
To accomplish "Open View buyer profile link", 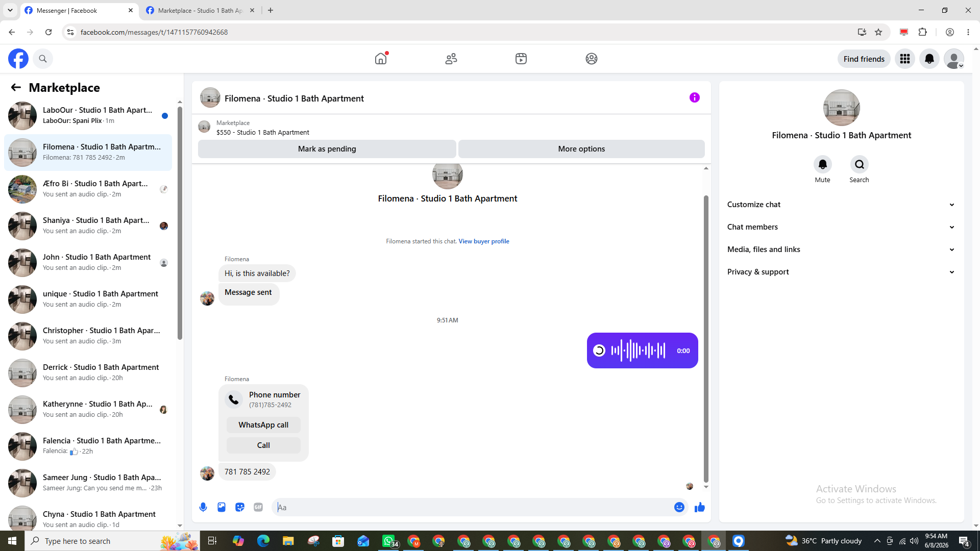I will pyautogui.click(x=483, y=241).
